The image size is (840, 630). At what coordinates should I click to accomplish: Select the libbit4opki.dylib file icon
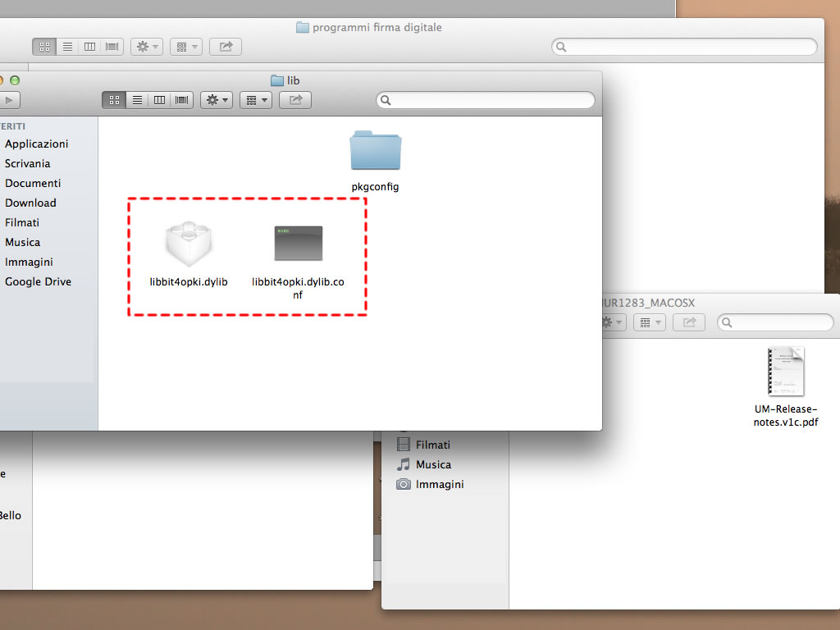(189, 244)
